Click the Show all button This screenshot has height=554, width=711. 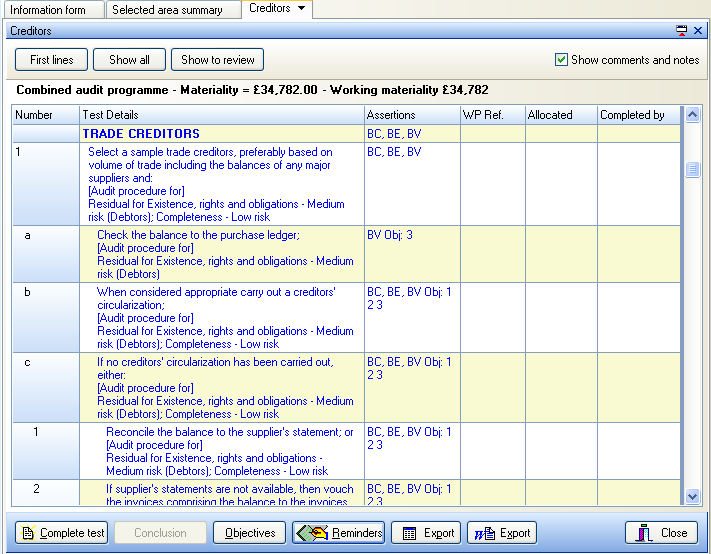point(129,60)
